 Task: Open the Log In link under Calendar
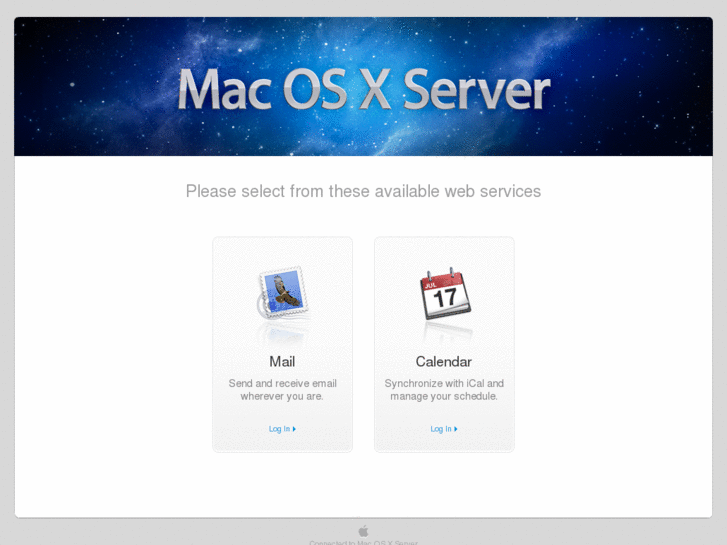[444, 429]
